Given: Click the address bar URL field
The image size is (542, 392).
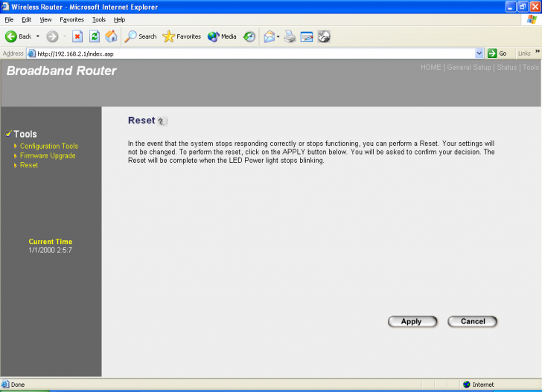Looking at the screenshot, I should [x=255, y=54].
